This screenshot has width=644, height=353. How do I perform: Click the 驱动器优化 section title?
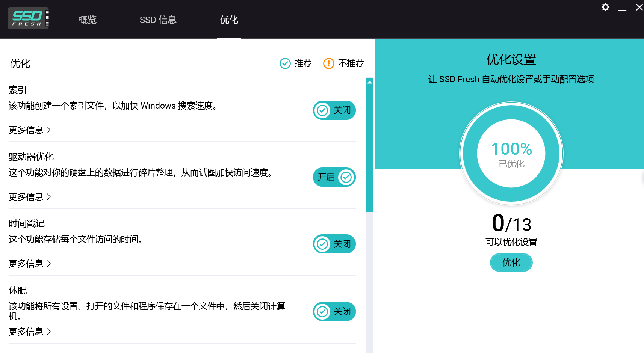pyautogui.click(x=31, y=157)
